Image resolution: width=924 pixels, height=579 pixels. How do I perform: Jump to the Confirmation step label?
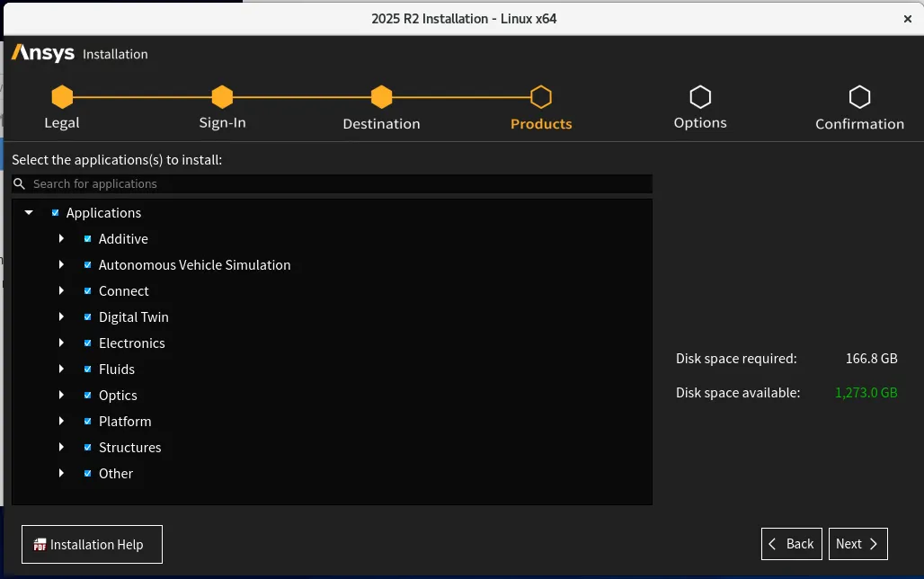tap(860, 124)
